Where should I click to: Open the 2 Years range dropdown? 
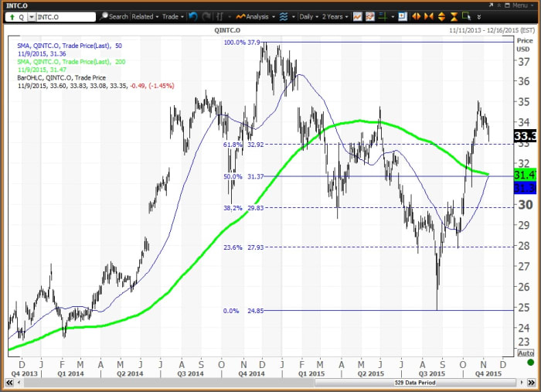tap(335, 16)
